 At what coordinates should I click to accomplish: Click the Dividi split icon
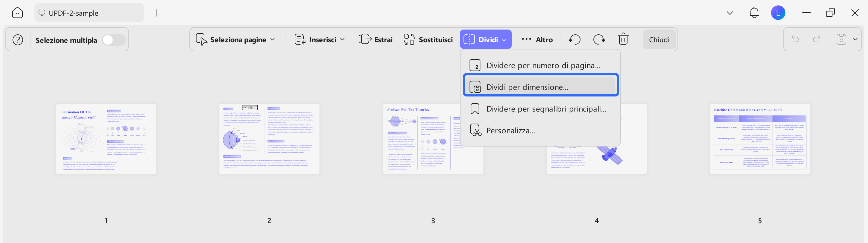point(469,39)
